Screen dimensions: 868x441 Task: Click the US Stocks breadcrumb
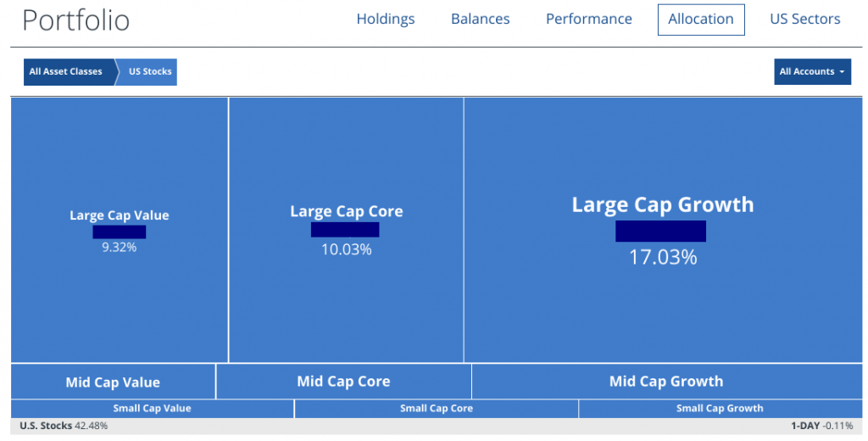148,71
